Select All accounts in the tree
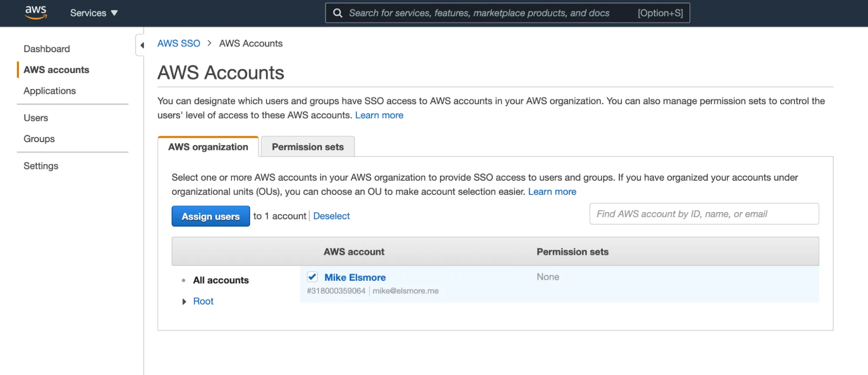 221,280
